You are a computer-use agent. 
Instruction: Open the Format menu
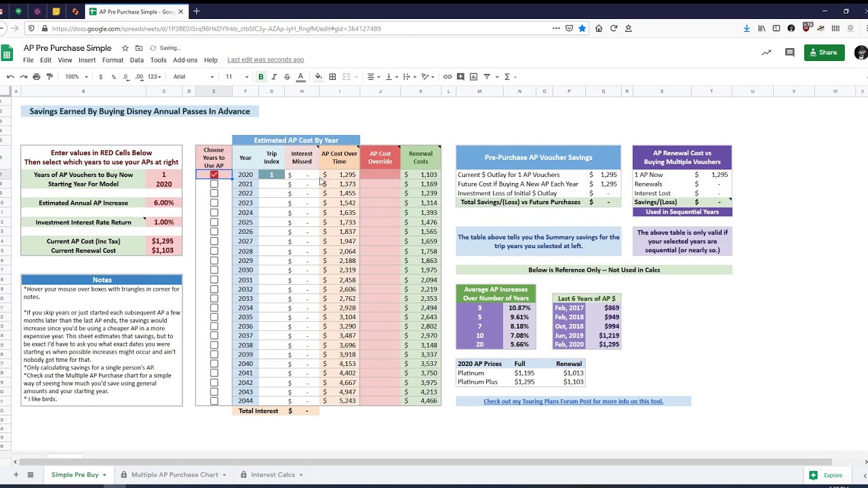tap(113, 60)
